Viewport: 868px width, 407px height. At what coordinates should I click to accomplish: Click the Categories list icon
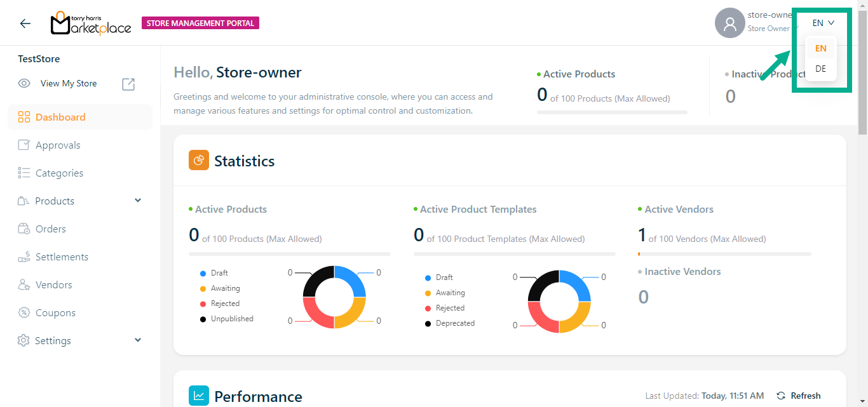(x=24, y=173)
